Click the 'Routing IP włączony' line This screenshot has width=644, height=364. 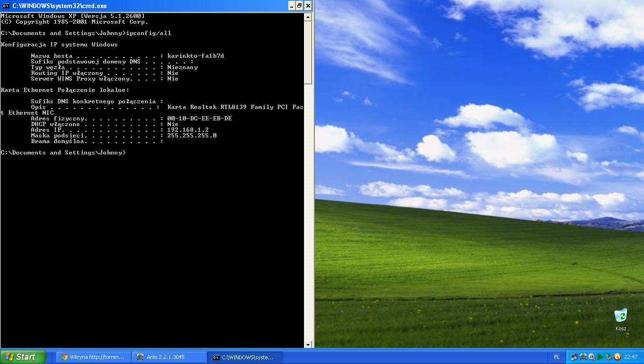coord(105,73)
